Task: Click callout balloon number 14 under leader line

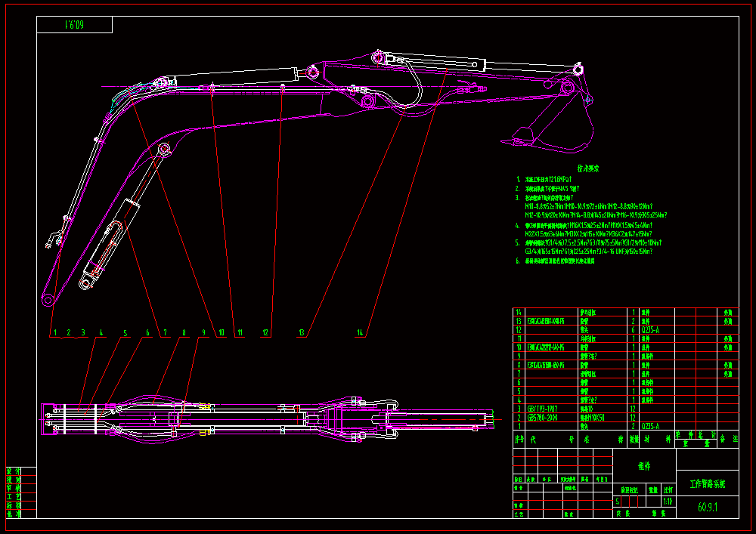Action: point(360,332)
